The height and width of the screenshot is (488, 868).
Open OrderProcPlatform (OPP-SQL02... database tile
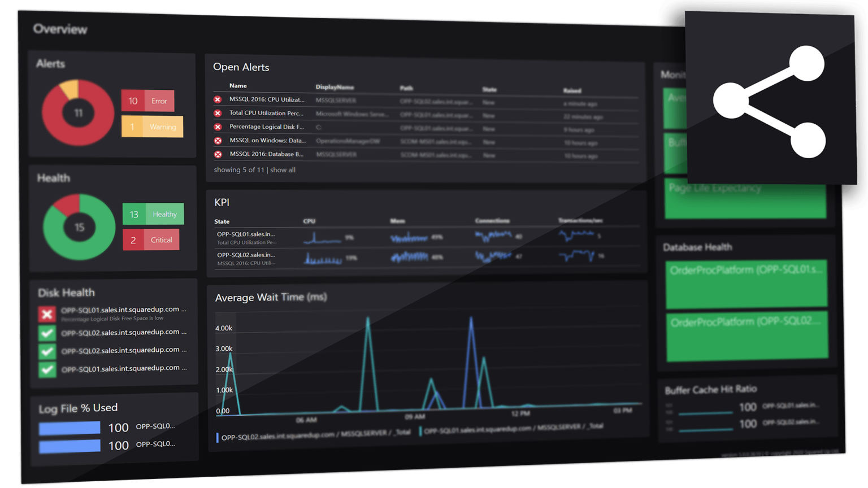(x=748, y=337)
